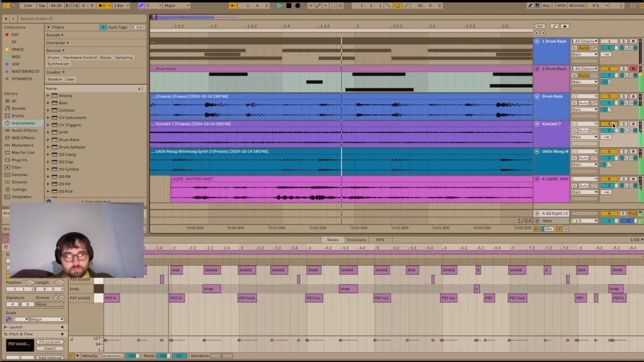Click the Session Record circle icon
Viewport: 644px width, 362px height.
tap(341, 6)
